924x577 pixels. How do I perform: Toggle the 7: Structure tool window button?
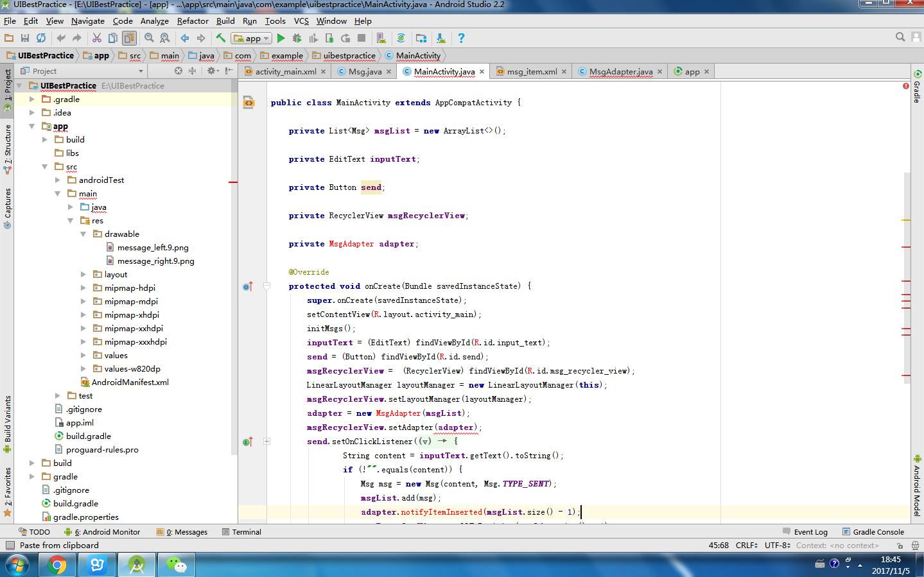8,149
